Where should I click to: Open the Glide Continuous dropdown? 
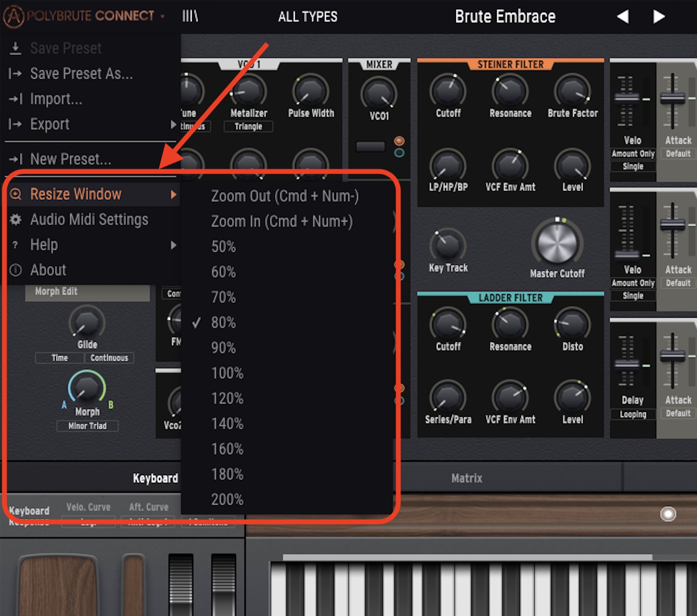tap(109, 358)
